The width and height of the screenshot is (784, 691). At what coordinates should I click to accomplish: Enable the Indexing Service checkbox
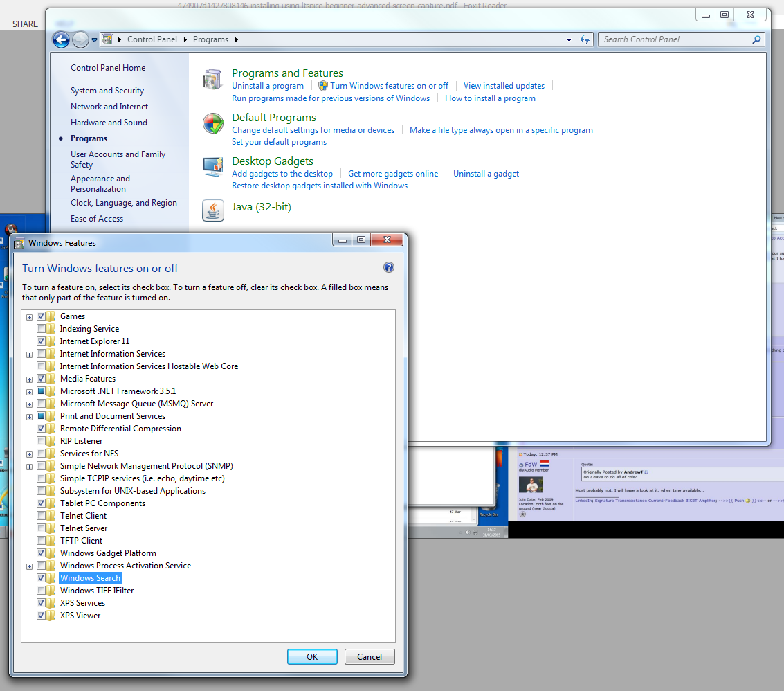pos(41,329)
